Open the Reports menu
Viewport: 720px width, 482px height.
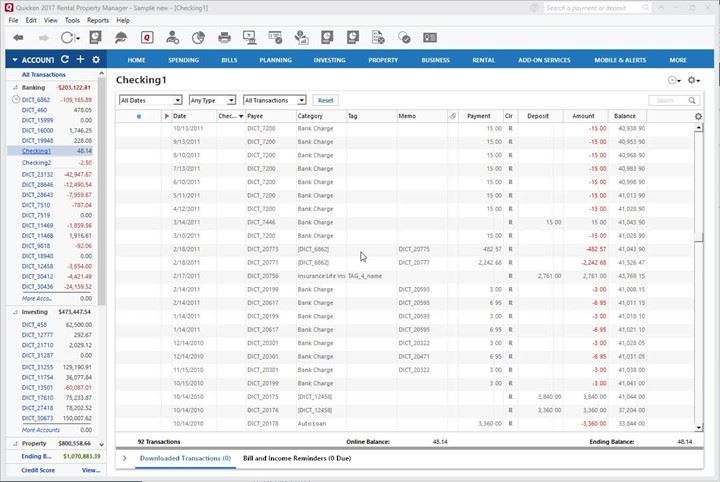97,20
